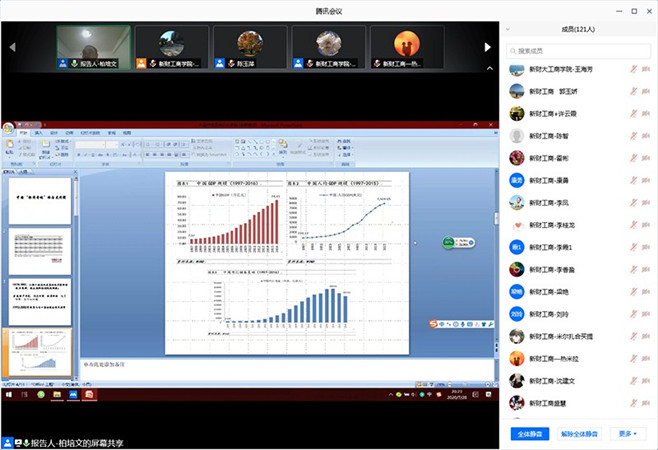Viewport: 658px width, 450px height.
Task: Show the previous page of participant videos
Action: [13, 47]
